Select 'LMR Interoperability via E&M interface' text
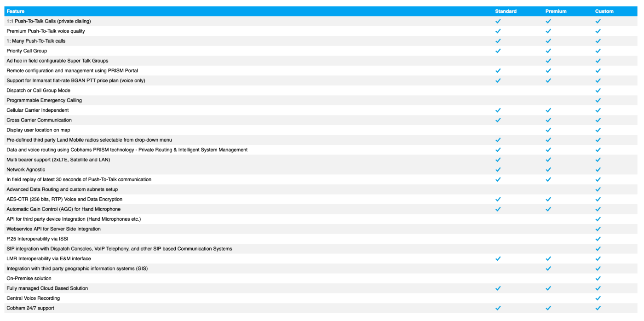 49,258
